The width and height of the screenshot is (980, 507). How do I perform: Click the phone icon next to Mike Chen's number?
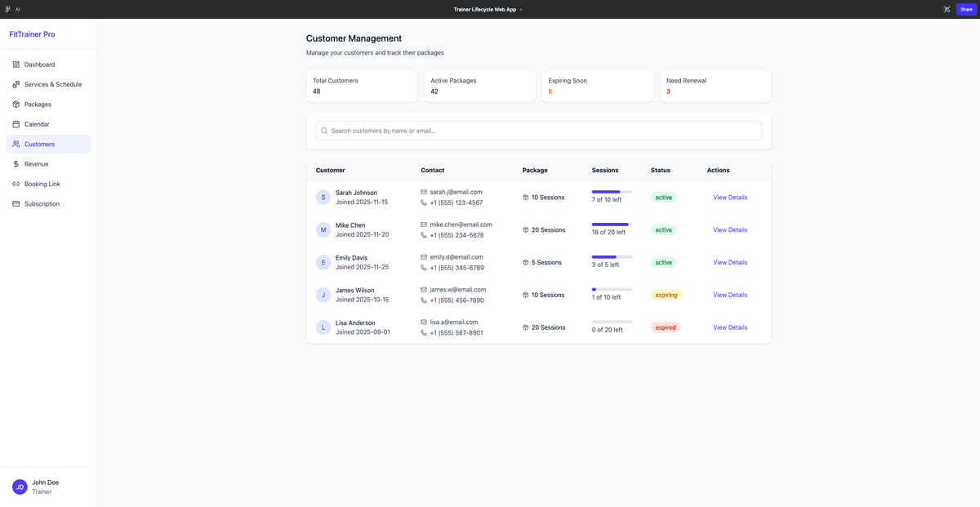point(422,235)
